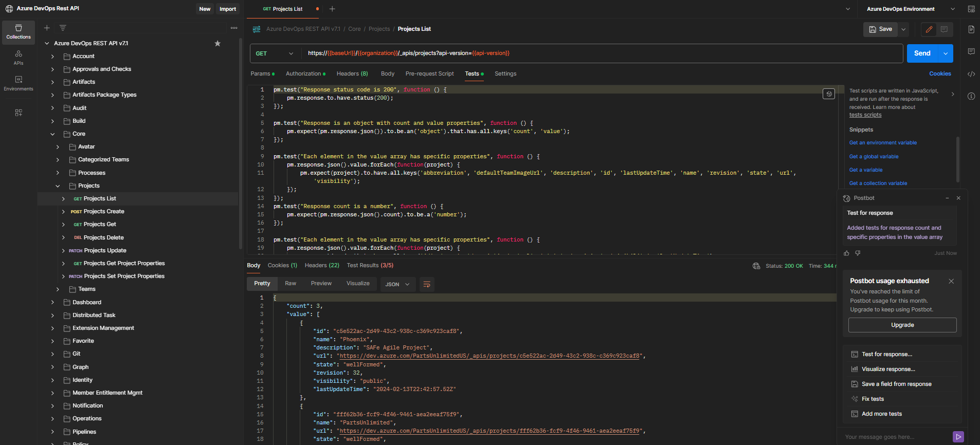Open the Test Results (3/5) tab

(x=370, y=265)
